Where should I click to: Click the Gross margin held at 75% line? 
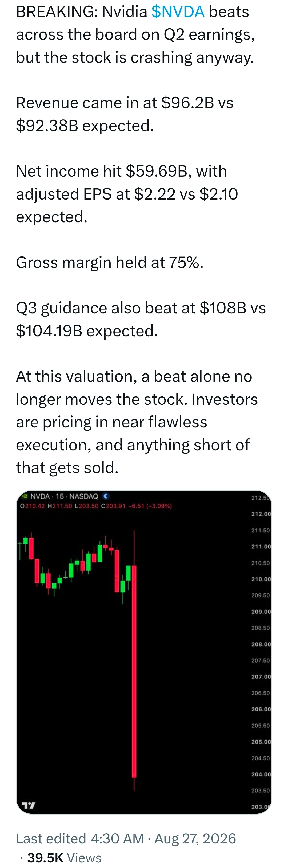point(110,263)
